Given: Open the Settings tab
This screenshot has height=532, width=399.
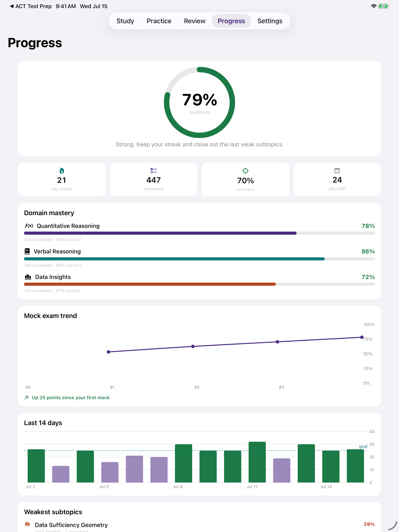Looking at the screenshot, I should (270, 21).
